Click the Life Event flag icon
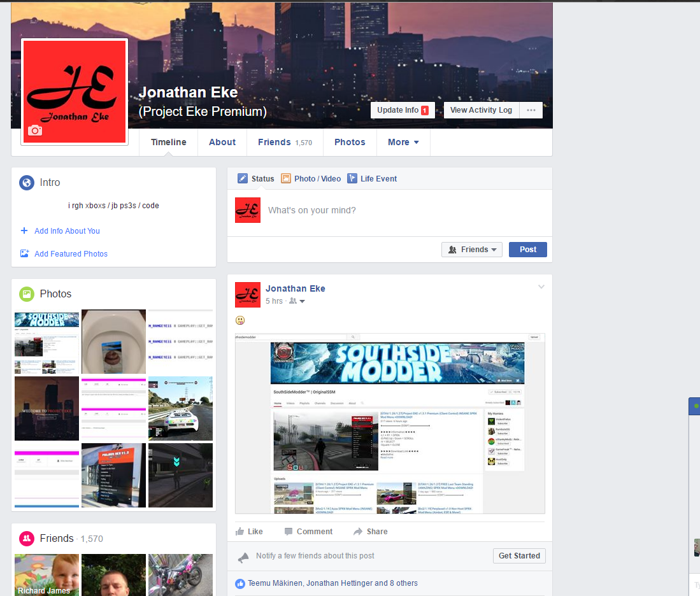 point(352,178)
